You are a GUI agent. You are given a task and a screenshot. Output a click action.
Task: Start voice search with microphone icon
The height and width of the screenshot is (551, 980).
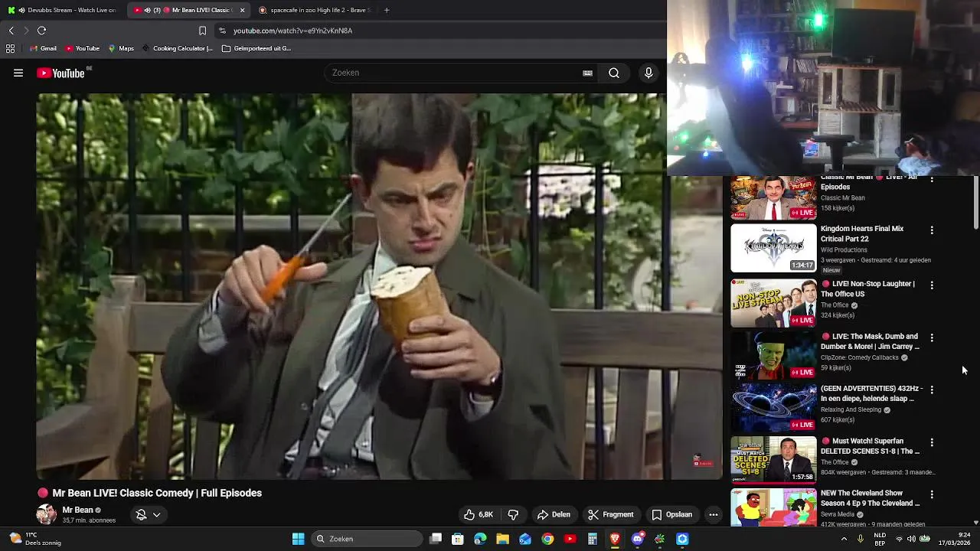pyautogui.click(x=648, y=73)
